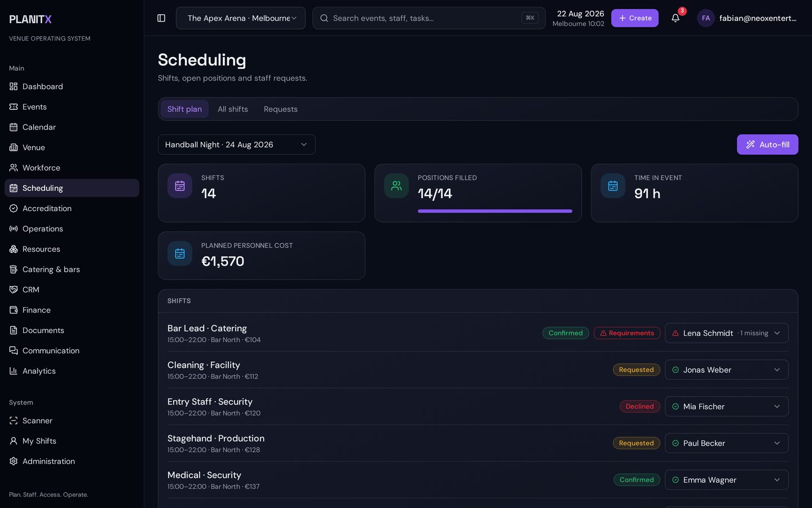The width and height of the screenshot is (812, 508).
Task: Click the Positions Filled progress bar
Action: click(x=495, y=211)
